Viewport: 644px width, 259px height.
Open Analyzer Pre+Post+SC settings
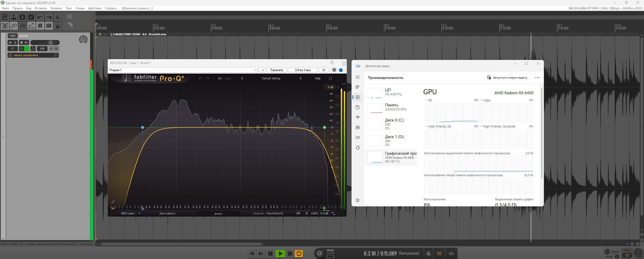point(275,213)
